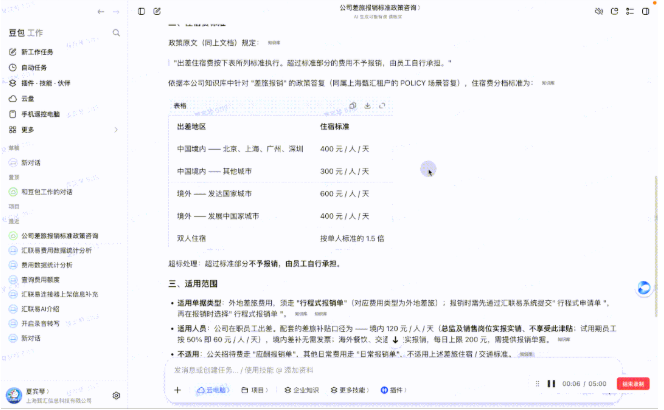Open the 项目 dropdown below input
Image resolution: width=664 pixels, height=410 pixels.
click(255, 390)
